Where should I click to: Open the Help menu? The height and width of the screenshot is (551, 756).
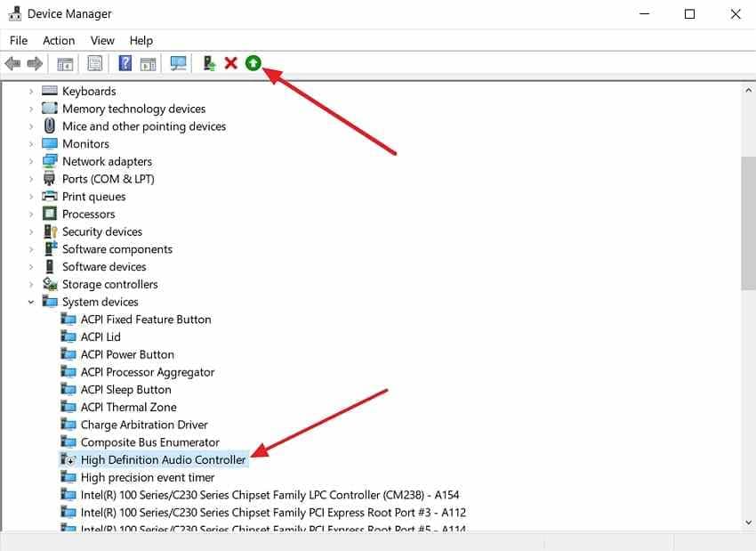(141, 41)
